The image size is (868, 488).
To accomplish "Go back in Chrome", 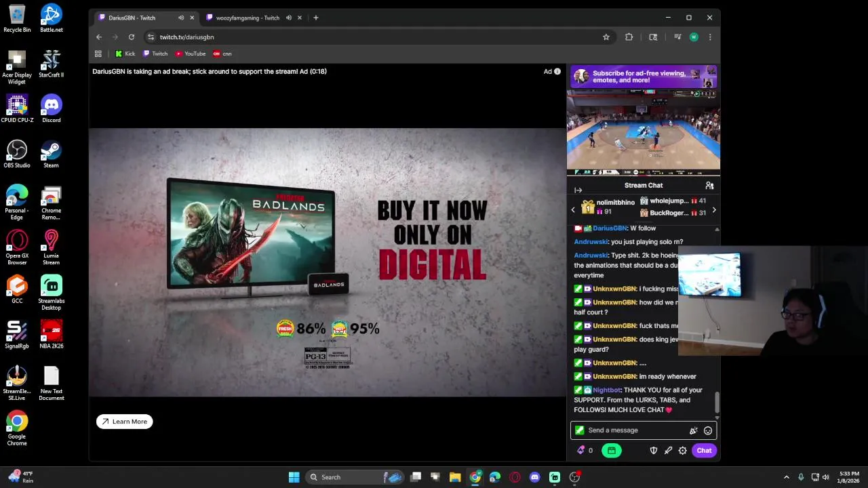I will pos(99,37).
